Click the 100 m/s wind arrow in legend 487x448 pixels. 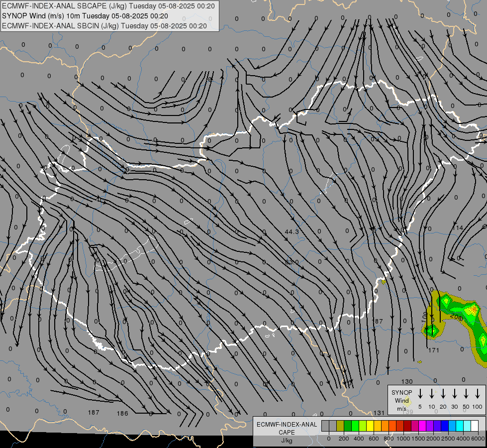click(478, 393)
